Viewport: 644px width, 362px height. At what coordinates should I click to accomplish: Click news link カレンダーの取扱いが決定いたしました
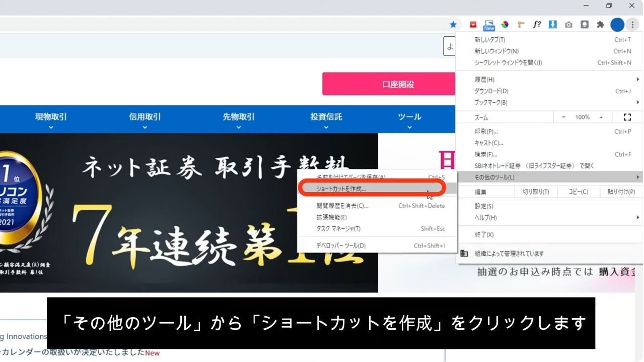click(73, 352)
